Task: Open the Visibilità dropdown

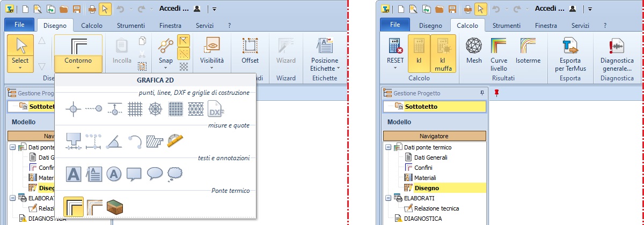Action: [211, 67]
